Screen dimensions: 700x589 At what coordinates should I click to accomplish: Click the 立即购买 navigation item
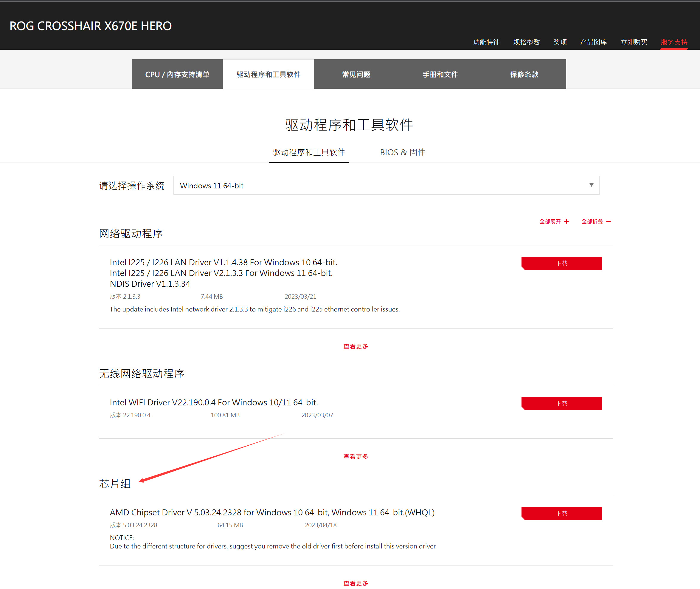tap(634, 42)
